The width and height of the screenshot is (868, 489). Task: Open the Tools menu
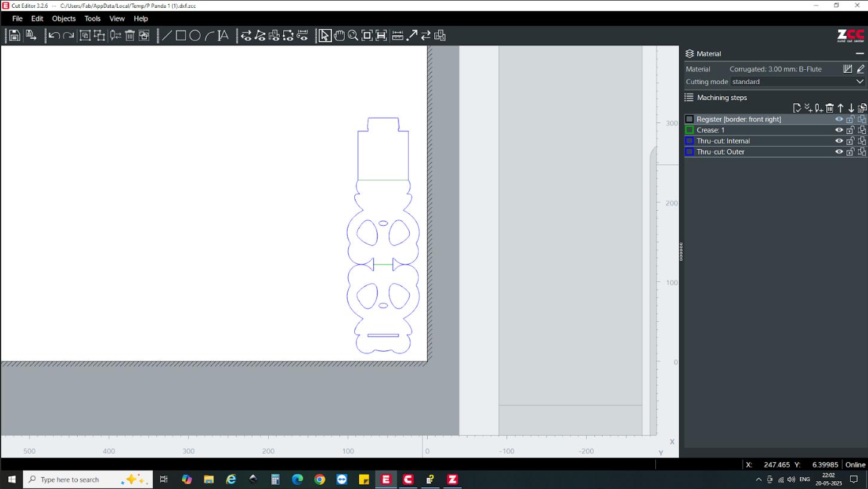[x=93, y=19]
